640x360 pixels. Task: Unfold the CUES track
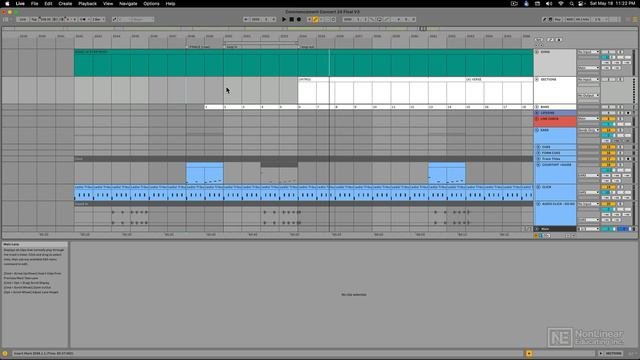pyautogui.click(x=538, y=147)
